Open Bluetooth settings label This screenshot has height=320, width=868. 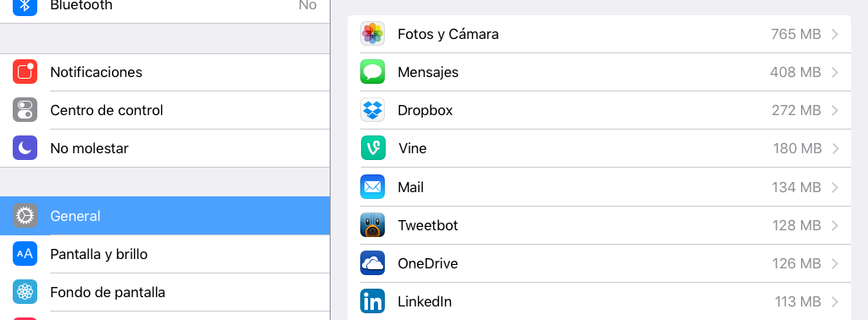81,6
